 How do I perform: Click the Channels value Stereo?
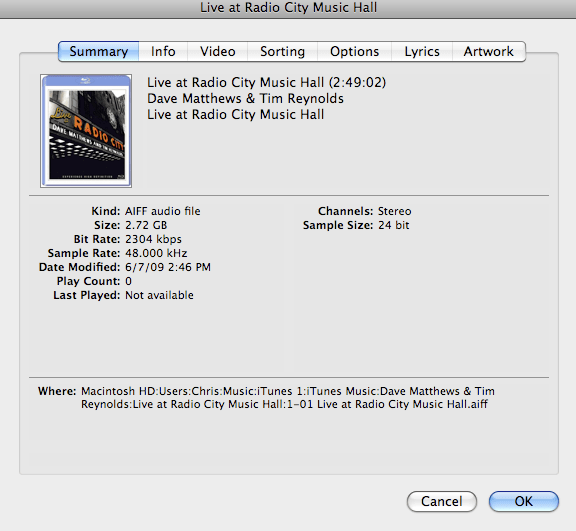click(x=395, y=211)
